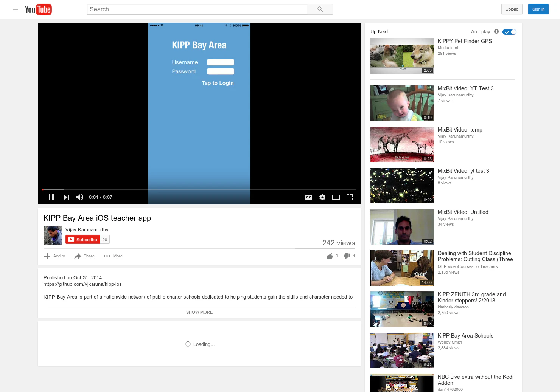This screenshot has width=560, height=392.
Task: Open the github.com/vjkaruna/kipp-ios link
Action: click(x=82, y=284)
